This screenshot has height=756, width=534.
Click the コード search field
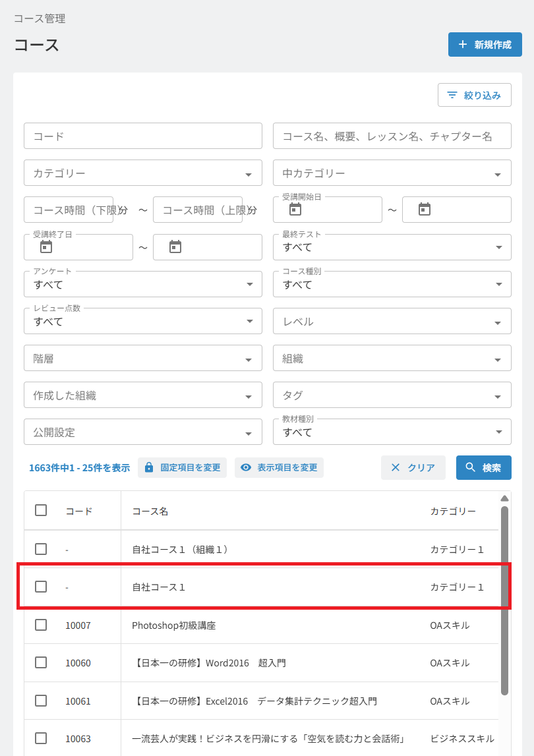143,136
